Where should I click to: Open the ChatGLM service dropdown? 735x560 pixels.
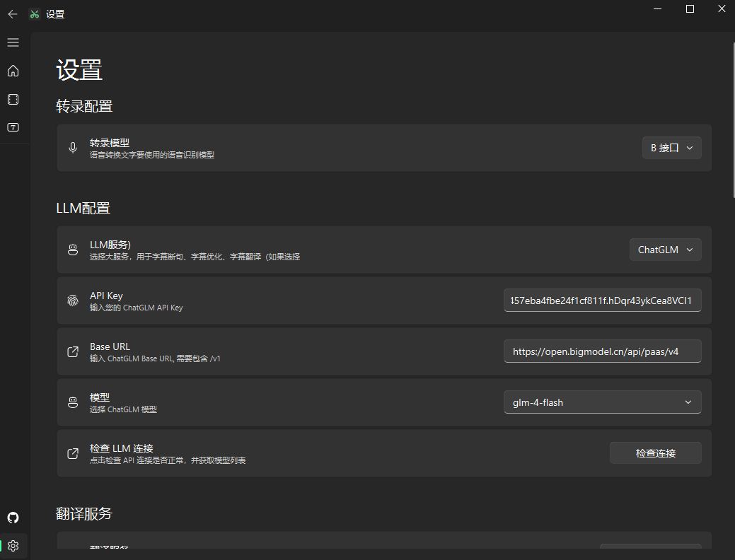[664, 250]
